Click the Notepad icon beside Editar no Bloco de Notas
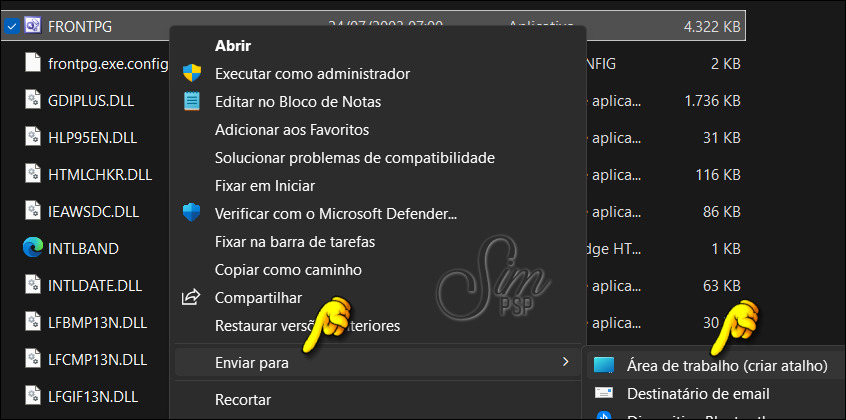 (192, 102)
